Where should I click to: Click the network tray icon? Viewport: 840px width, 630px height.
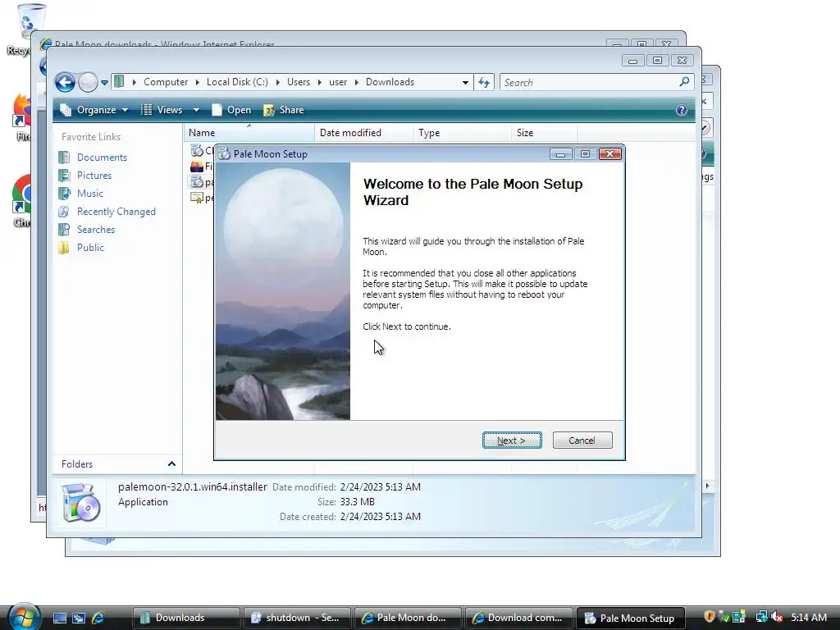(x=761, y=617)
